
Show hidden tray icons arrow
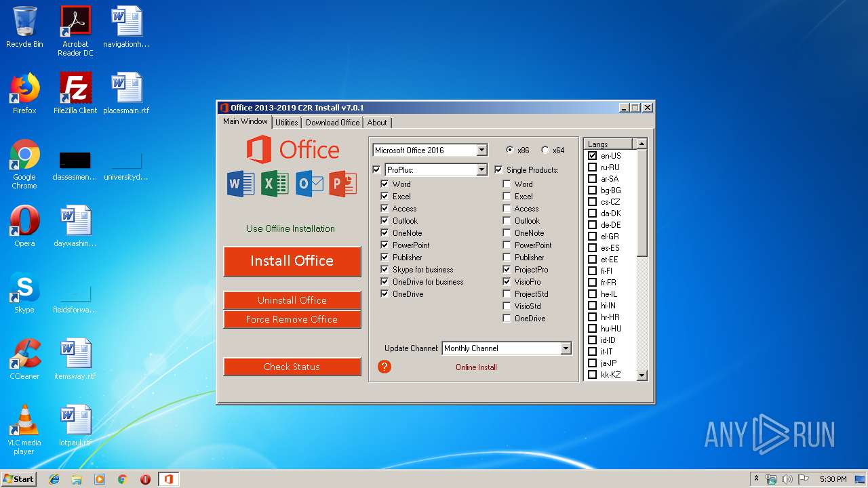click(x=756, y=479)
